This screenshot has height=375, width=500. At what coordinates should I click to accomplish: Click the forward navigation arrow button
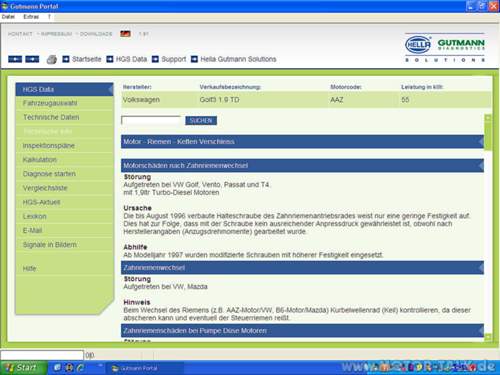click(32, 59)
